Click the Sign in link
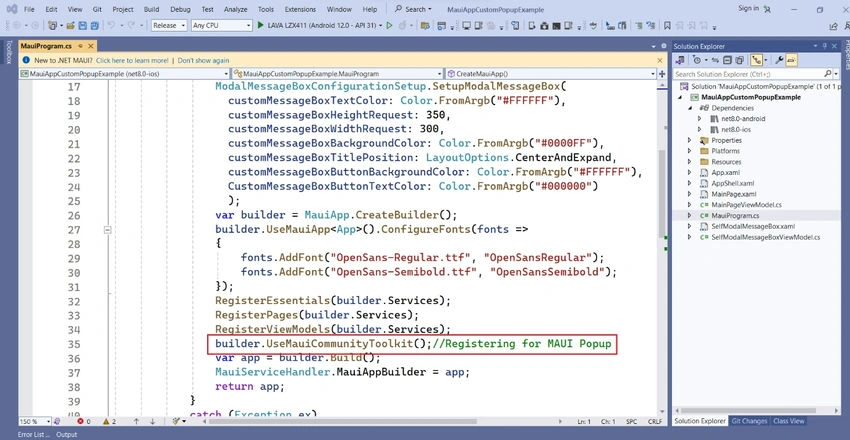The width and height of the screenshot is (850, 440). click(748, 8)
